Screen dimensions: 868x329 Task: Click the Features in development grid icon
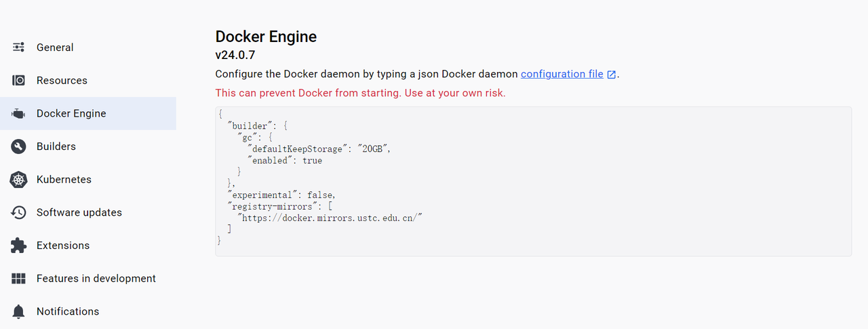pos(18,278)
